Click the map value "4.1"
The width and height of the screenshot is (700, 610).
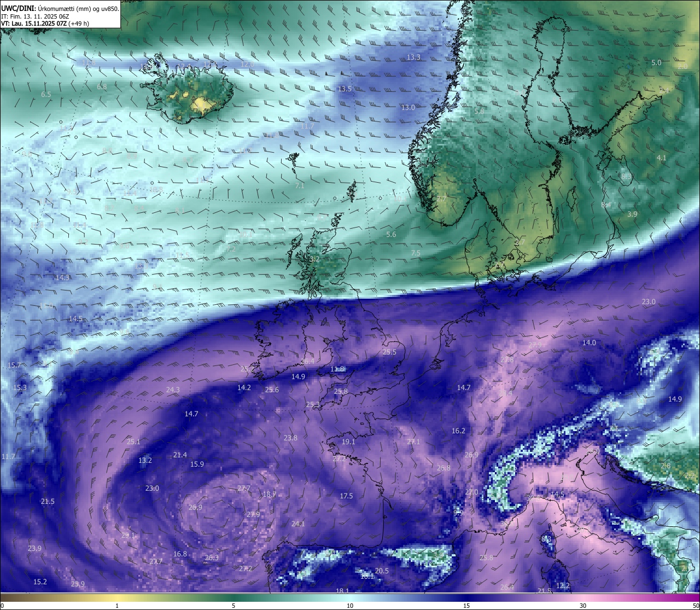click(662, 158)
